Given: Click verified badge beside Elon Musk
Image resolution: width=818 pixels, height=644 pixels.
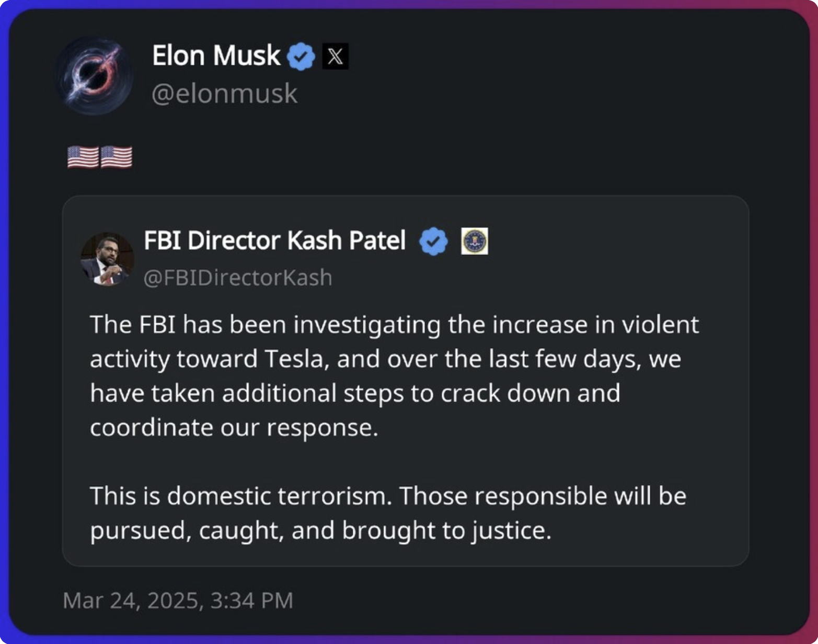Looking at the screenshot, I should (x=301, y=56).
